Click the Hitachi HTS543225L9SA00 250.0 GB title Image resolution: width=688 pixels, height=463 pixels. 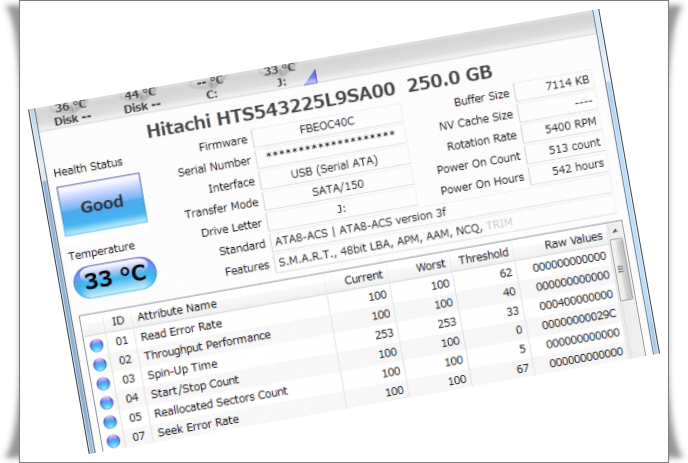(x=319, y=102)
